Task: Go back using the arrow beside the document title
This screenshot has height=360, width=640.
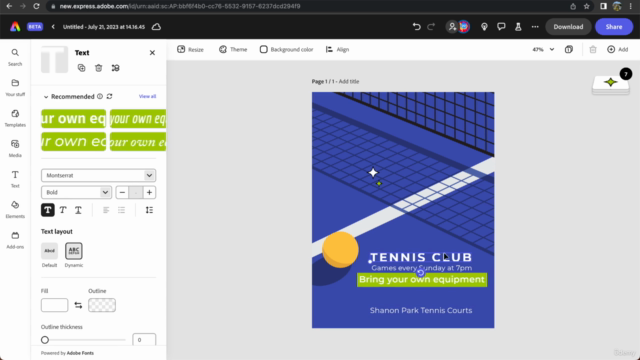Action: (53, 27)
